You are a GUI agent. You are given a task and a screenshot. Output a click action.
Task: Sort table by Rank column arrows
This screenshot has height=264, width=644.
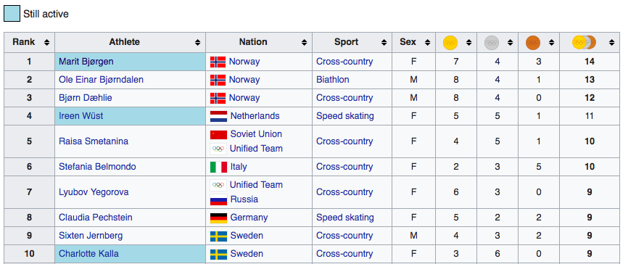[x=47, y=42]
